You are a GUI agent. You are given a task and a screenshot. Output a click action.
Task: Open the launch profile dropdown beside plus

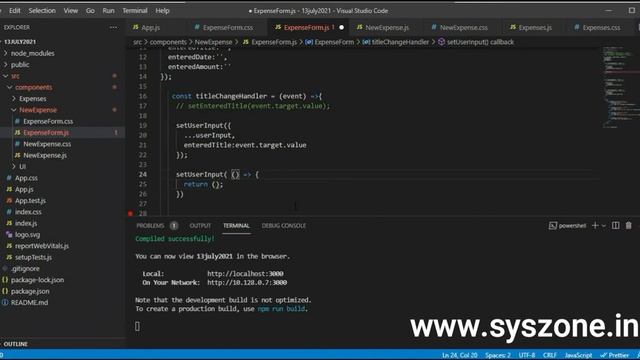tap(604, 226)
